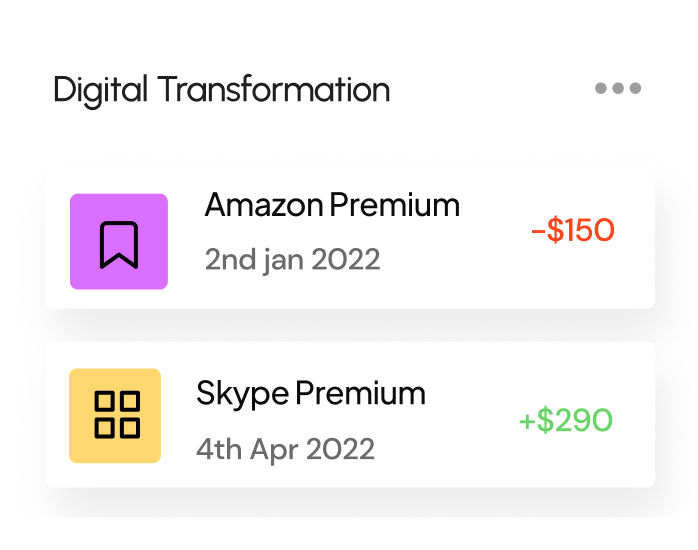
Task: Click the rightmost dot of the options menu
Action: 634,89
